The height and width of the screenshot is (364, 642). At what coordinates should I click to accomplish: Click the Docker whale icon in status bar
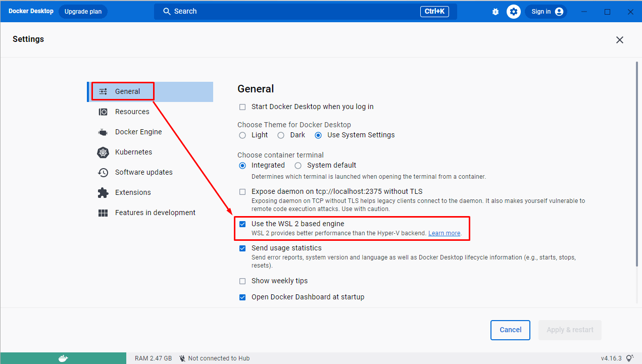[63, 358]
